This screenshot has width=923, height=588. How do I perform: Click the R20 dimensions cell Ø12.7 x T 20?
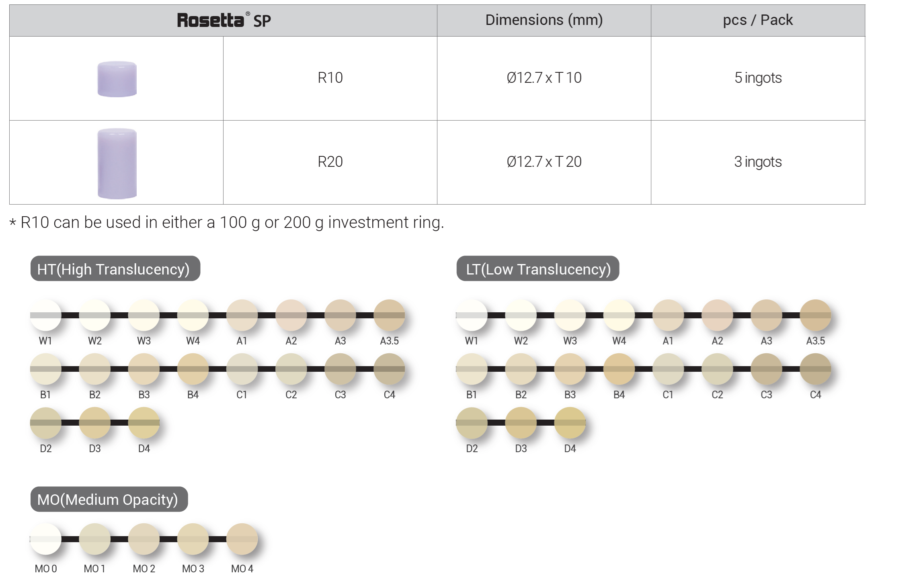click(x=544, y=162)
